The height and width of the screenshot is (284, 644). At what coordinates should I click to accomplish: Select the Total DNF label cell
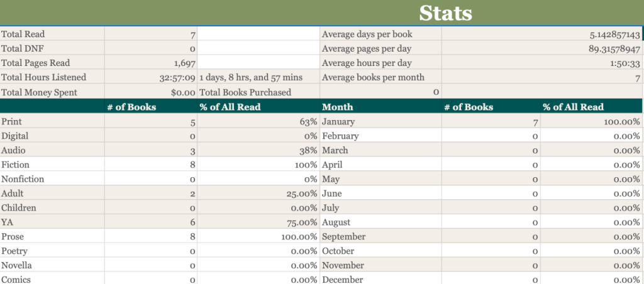tap(22, 48)
